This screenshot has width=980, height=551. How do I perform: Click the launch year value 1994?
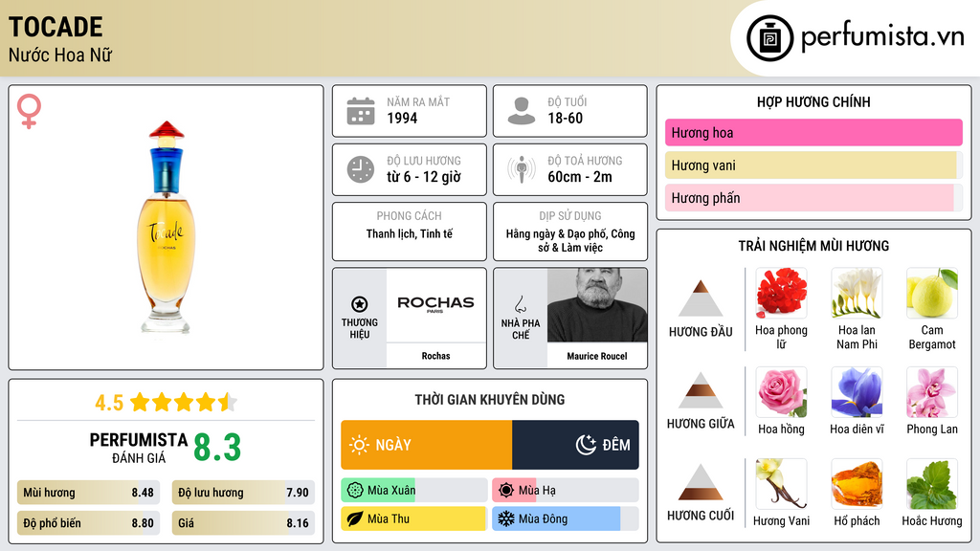402,118
